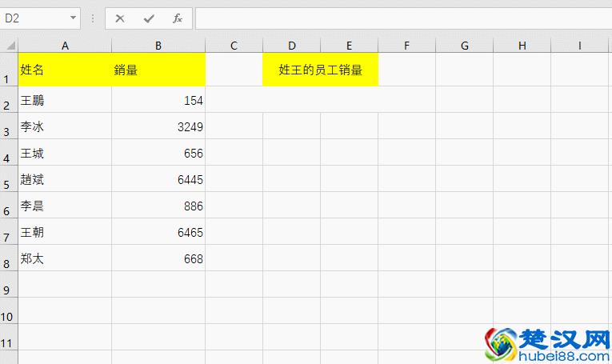
Task: Select row 4 header
Action: click(x=9, y=153)
